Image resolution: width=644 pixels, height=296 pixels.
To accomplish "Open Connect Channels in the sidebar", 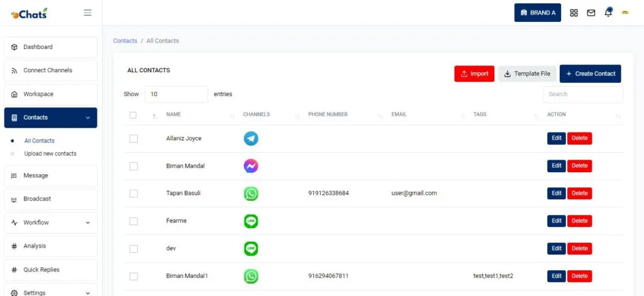I will (51, 70).
